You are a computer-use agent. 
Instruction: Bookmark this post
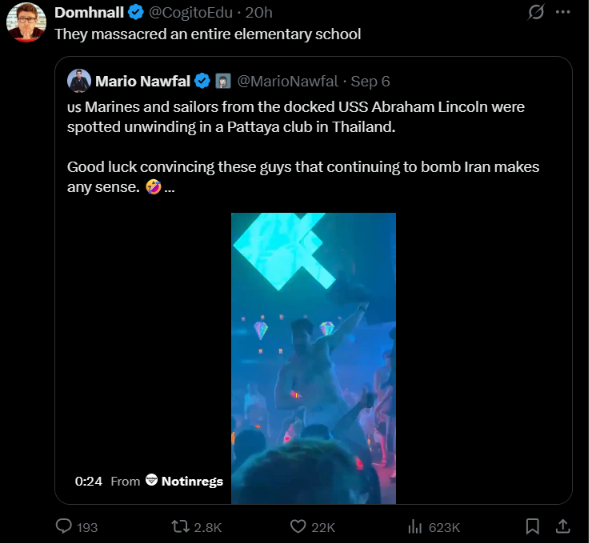click(532, 526)
